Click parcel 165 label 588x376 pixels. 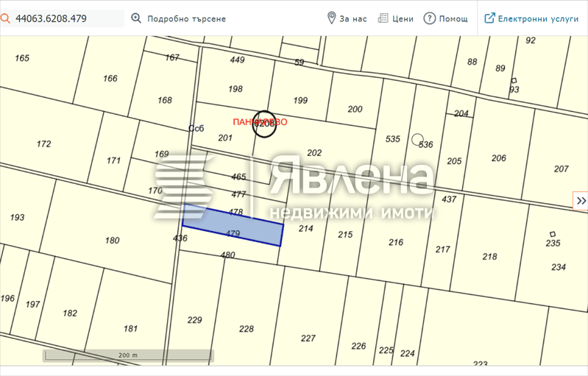coord(22,57)
